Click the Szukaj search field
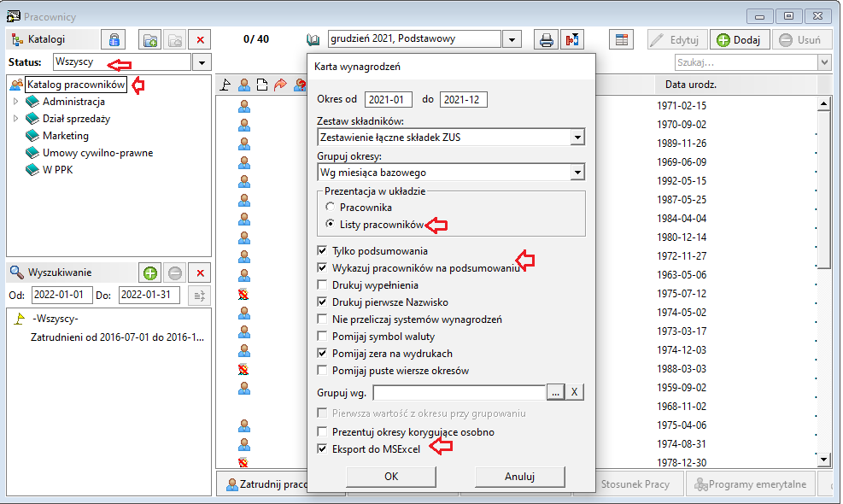The height and width of the screenshot is (504, 843). (x=746, y=62)
